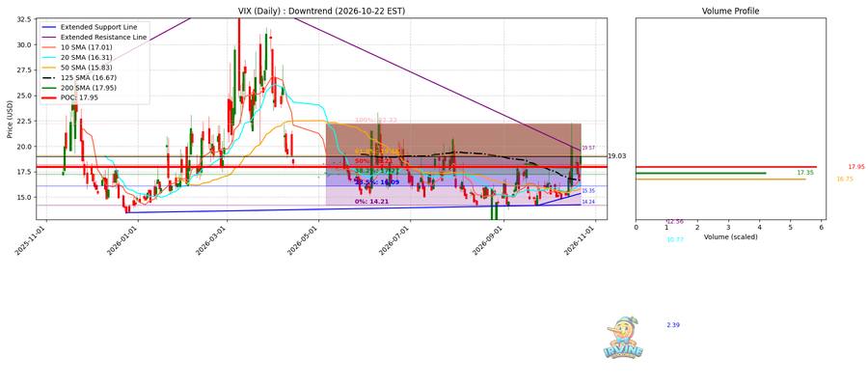The height and width of the screenshot is (386, 868).
Task: Click the 19.57 resistance line end label
Action: point(587,149)
